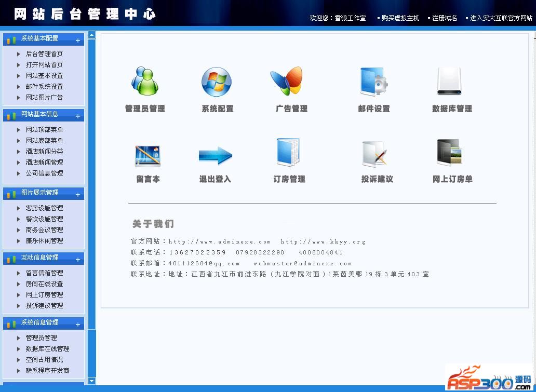The height and width of the screenshot is (392, 536).
Task: Select 酒店新闻分类 menu entry
Action: pyautogui.click(x=45, y=152)
